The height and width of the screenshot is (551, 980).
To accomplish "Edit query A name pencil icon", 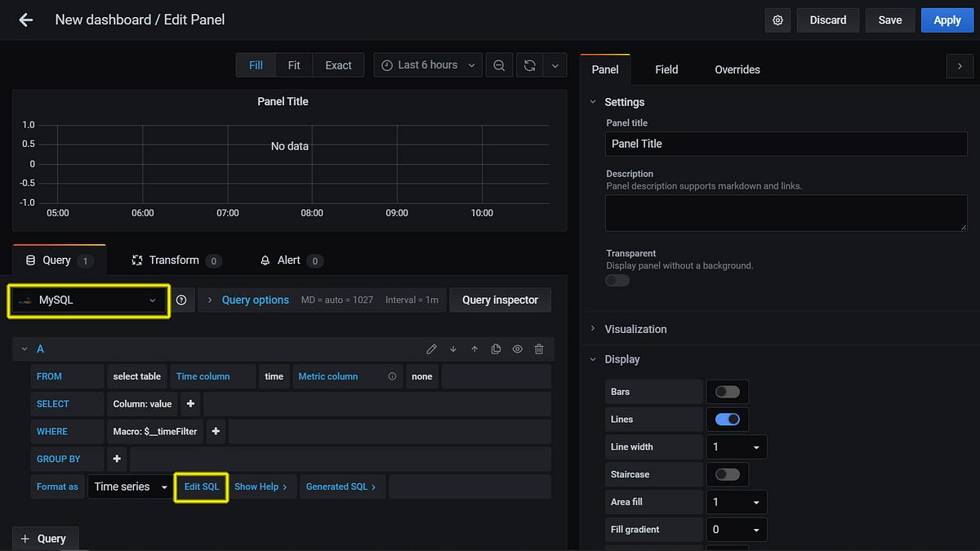I will pos(431,349).
